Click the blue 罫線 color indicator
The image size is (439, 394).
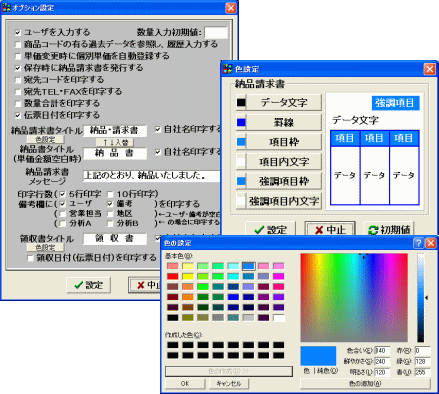point(241,123)
